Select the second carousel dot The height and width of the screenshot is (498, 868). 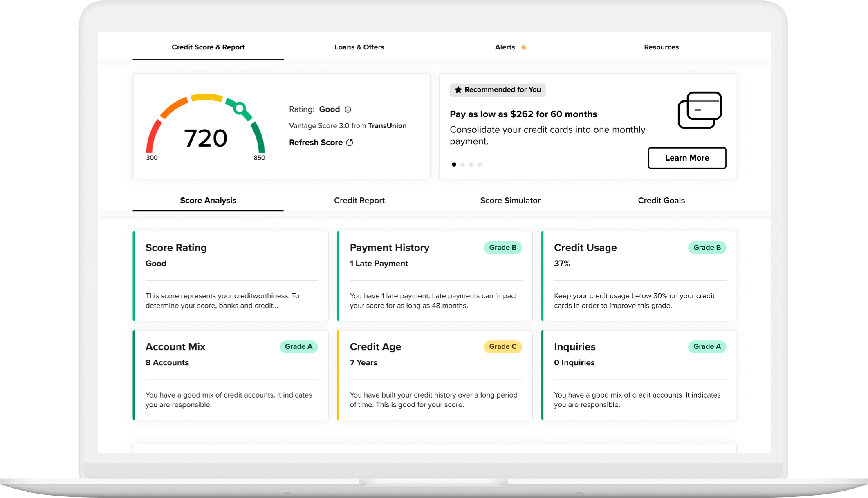[x=462, y=165]
